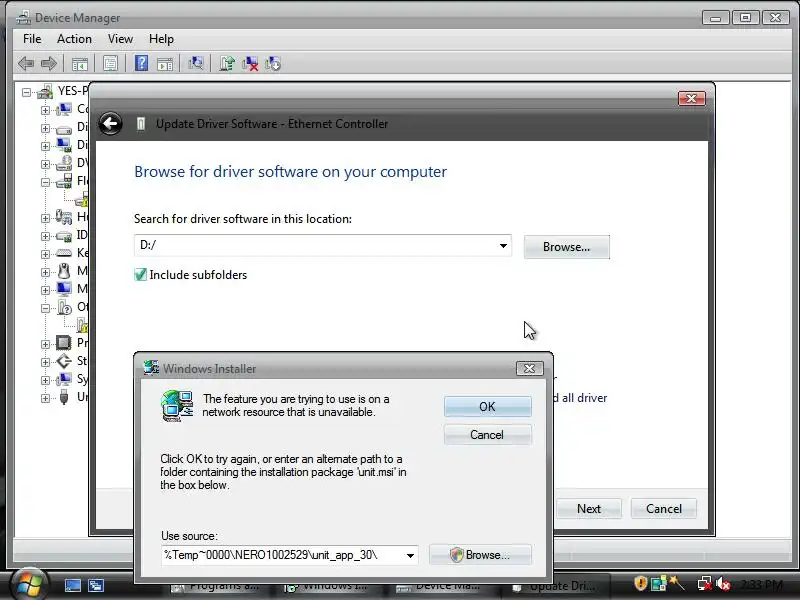800x600 pixels.
Task: Select the Other devices category icon
Action: [x=64, y=307]
